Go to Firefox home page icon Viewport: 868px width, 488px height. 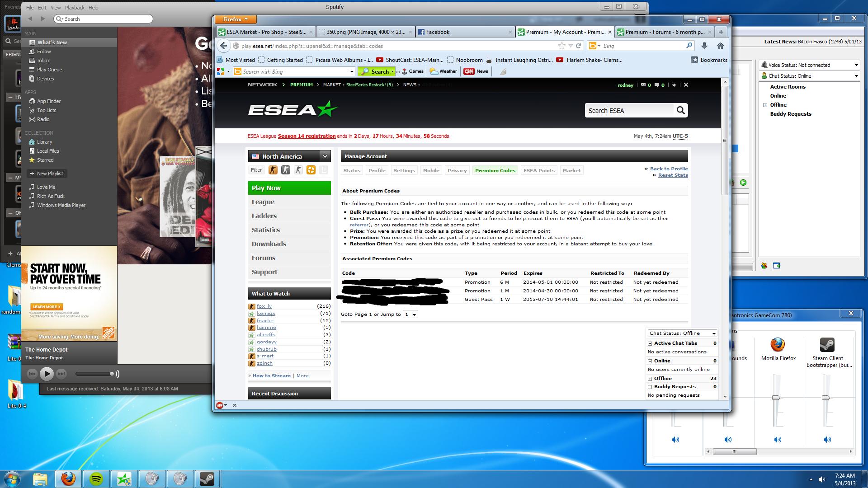[721, 46]
